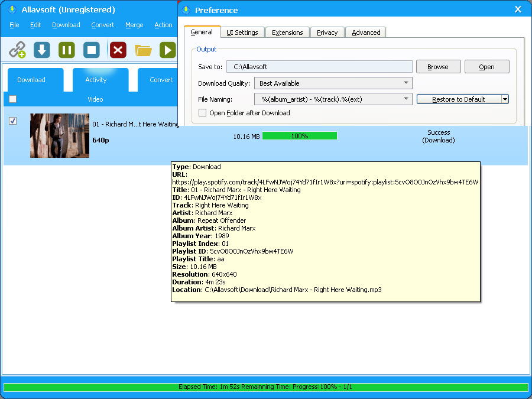
Task: Select the General preference tab
Action: (x=202, y=32)
